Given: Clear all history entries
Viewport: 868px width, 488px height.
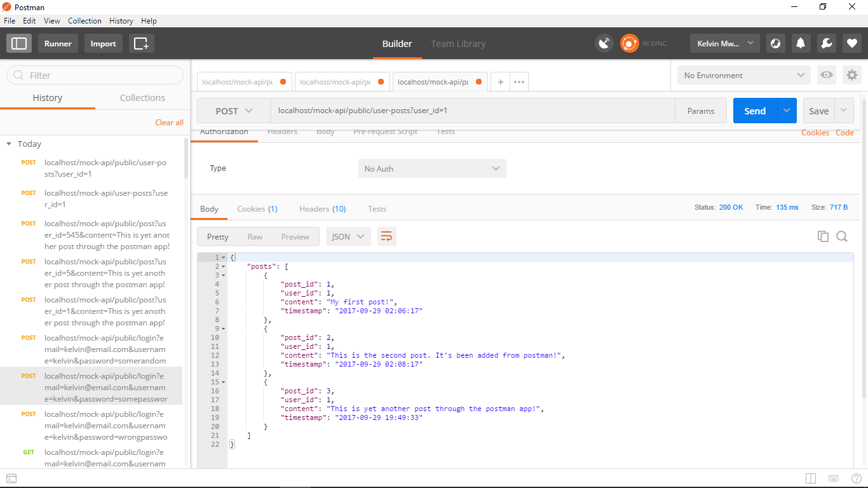Looking at the screenshot, I should coord(169,123).
